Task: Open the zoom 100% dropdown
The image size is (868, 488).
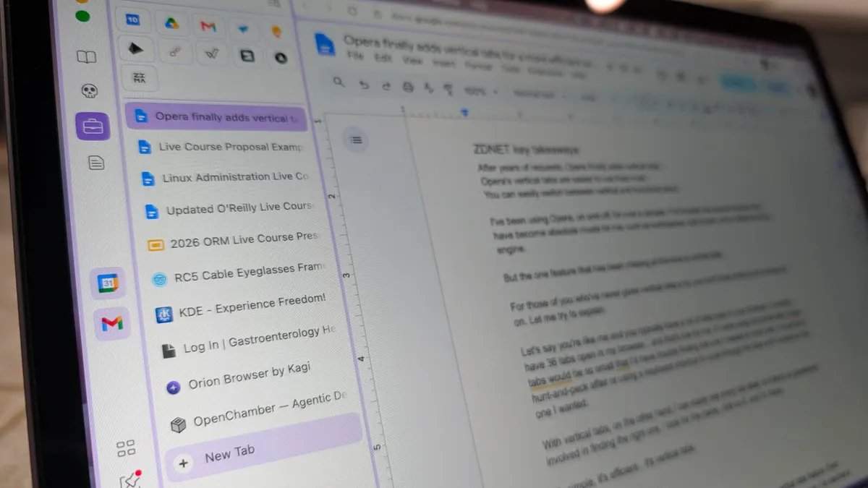Action: 481,91
